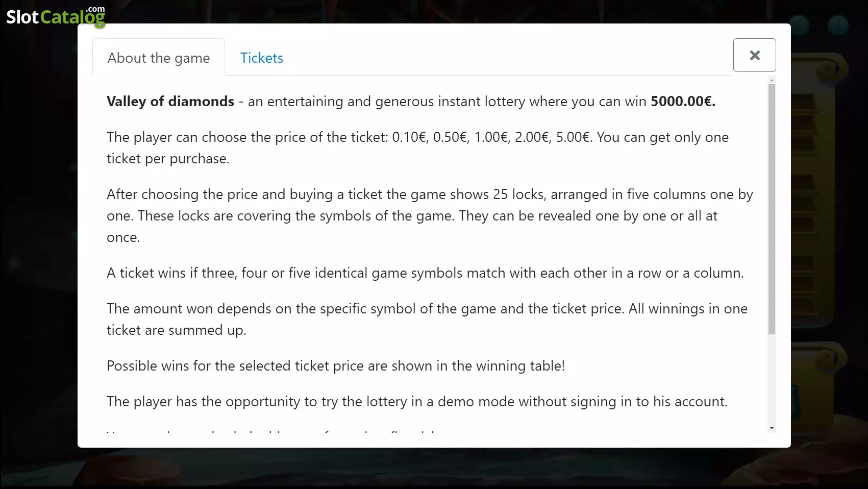
Task: Click the bold Valley of diamonds title
Action: (170, 102)
